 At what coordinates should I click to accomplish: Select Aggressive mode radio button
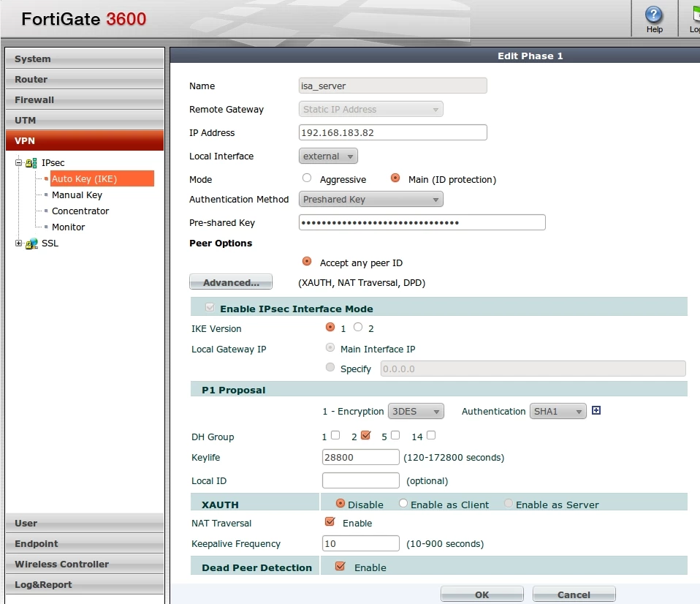pos(307,178)
